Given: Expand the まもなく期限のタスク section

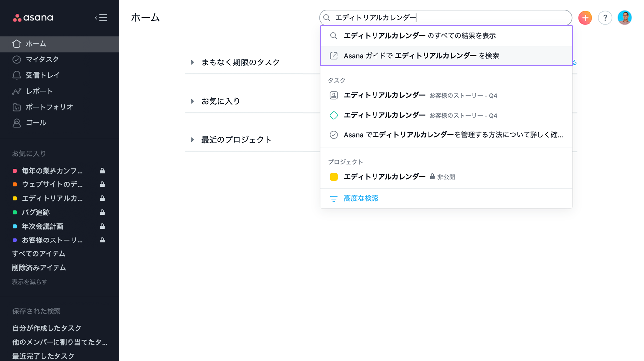Looking at the screenshot, I should tap(192, 62).
